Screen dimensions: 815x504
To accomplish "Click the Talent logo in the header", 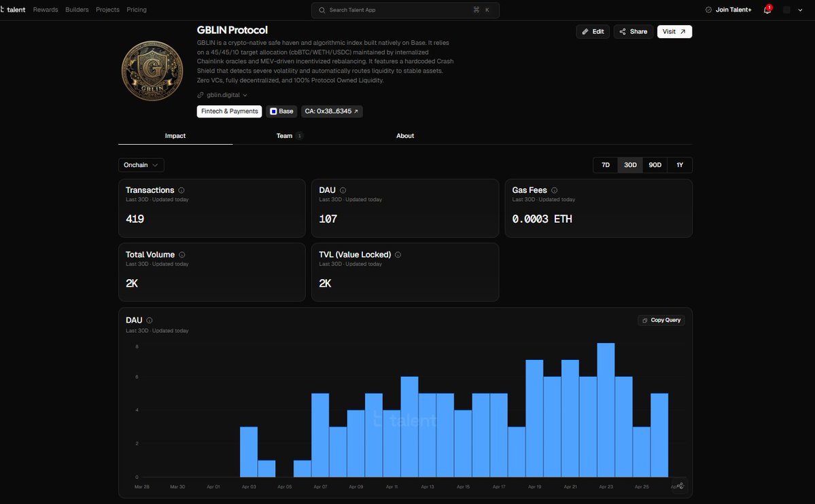I will [13, 10].
